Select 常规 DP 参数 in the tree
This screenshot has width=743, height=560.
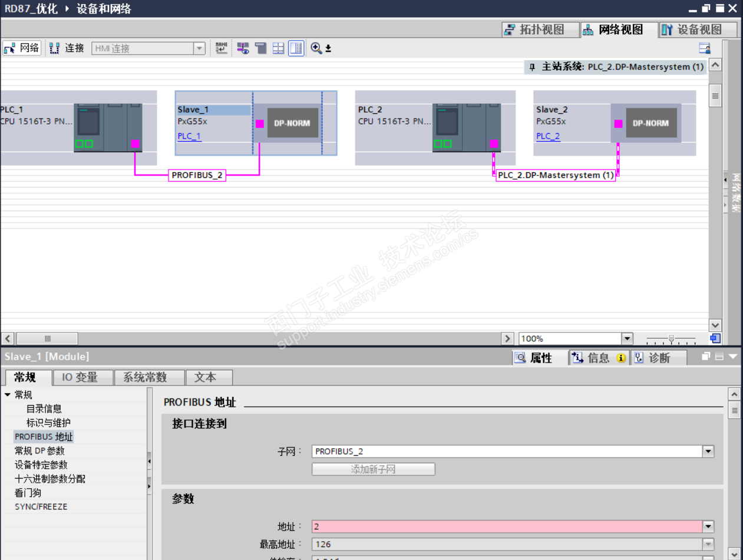click(39, 451)
